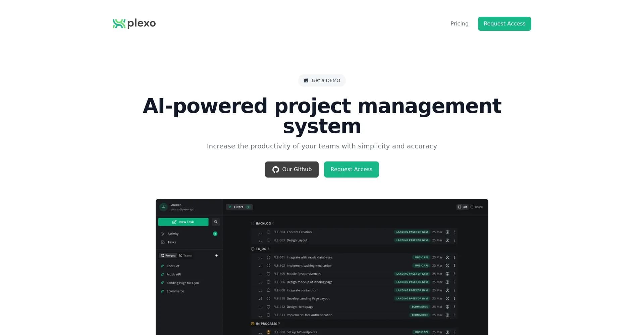Click the search magnifier beside New Task
The width and height of the screenshot is (644, 335).
(216, 222)
